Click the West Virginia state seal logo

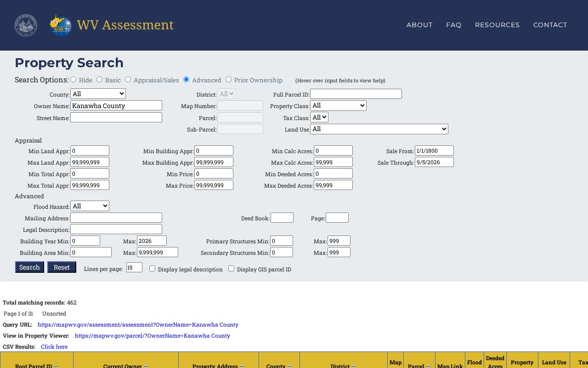[x=26, y=25]
